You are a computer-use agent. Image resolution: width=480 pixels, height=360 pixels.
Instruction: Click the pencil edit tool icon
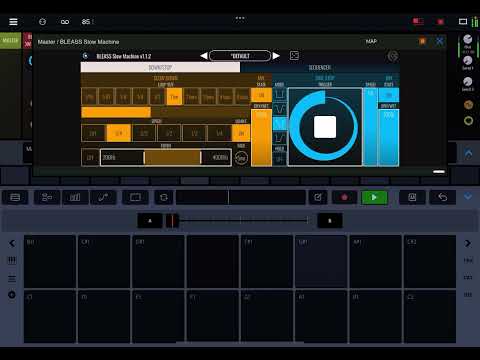[x=318, y=197]
